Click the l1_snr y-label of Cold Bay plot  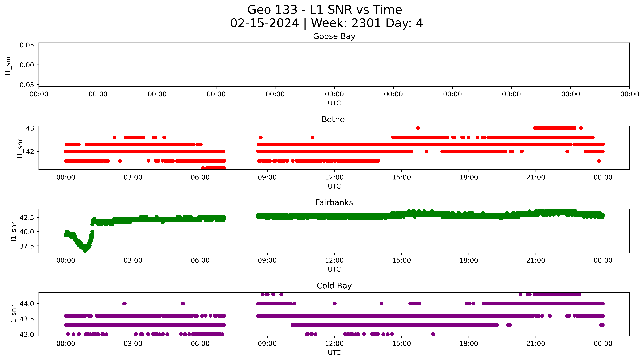tap(14, 315)
